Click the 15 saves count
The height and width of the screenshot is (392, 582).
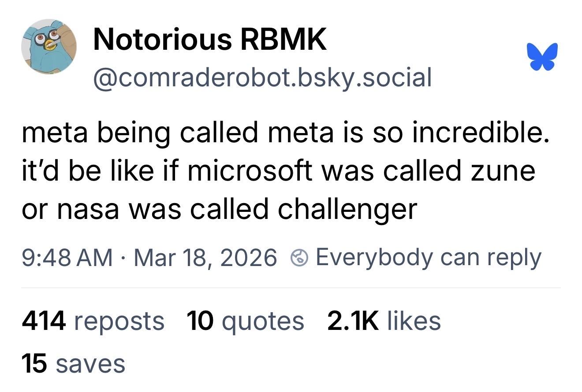pos(73,364)
